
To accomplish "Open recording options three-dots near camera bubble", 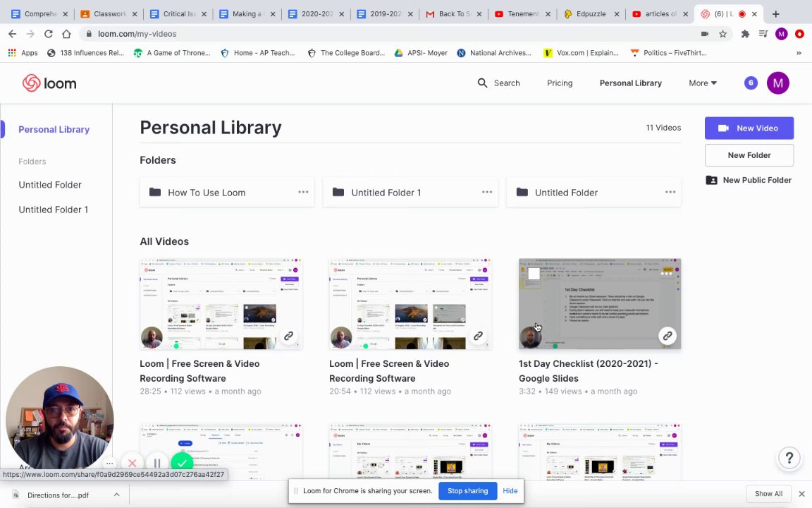I will [109, 463].
